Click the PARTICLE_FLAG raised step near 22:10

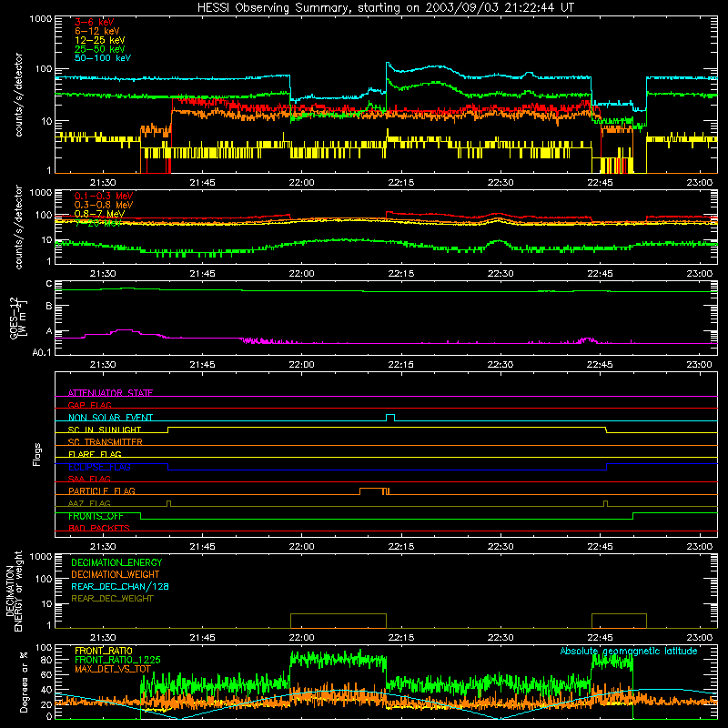pyautogui.click(x=371, y=490)
